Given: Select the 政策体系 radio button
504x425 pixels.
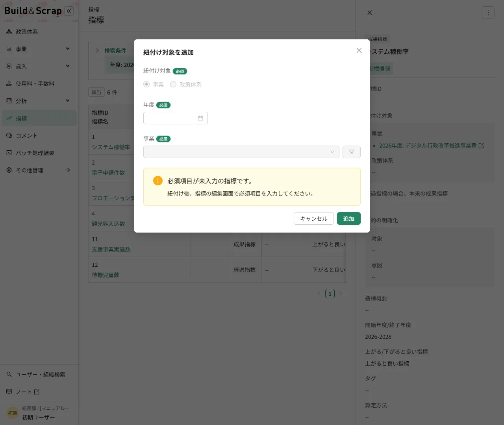Looking at the screenshot, I should [173, 84].
